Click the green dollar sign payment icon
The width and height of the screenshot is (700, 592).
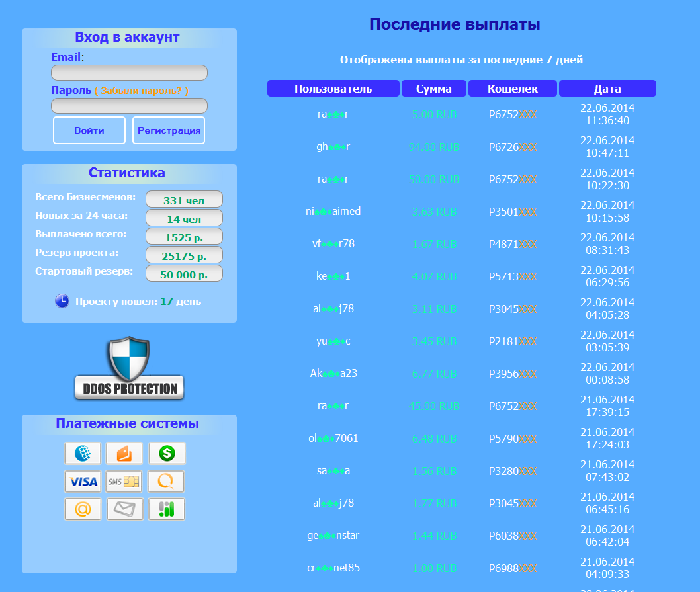(167, 454)
